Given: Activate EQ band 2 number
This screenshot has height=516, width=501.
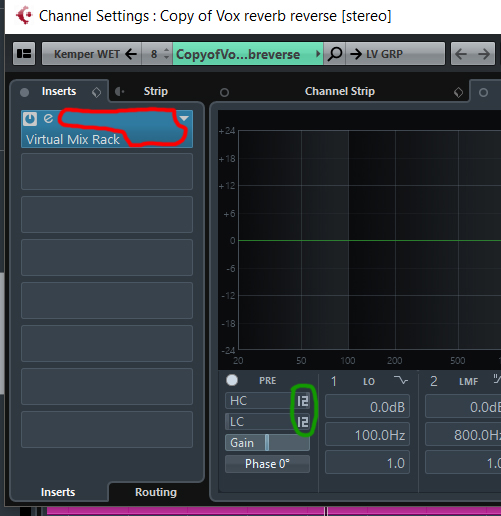Looking at the screenshot, I should pos(434,381).
